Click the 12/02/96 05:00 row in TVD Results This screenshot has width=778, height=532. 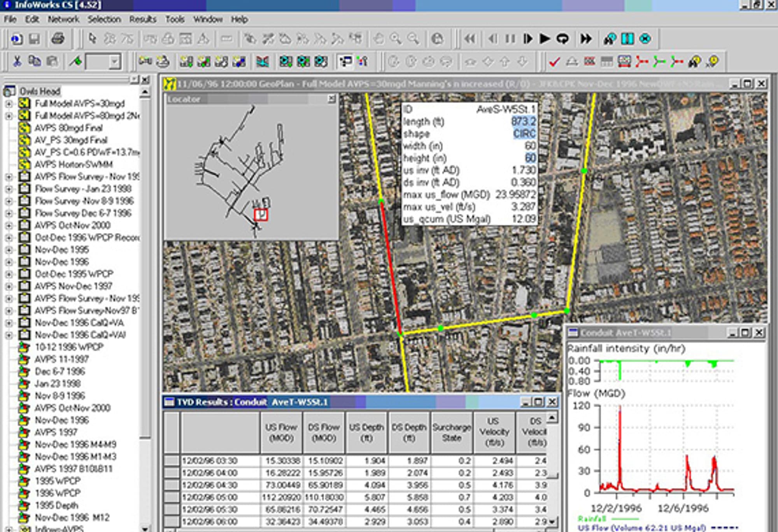355,497
